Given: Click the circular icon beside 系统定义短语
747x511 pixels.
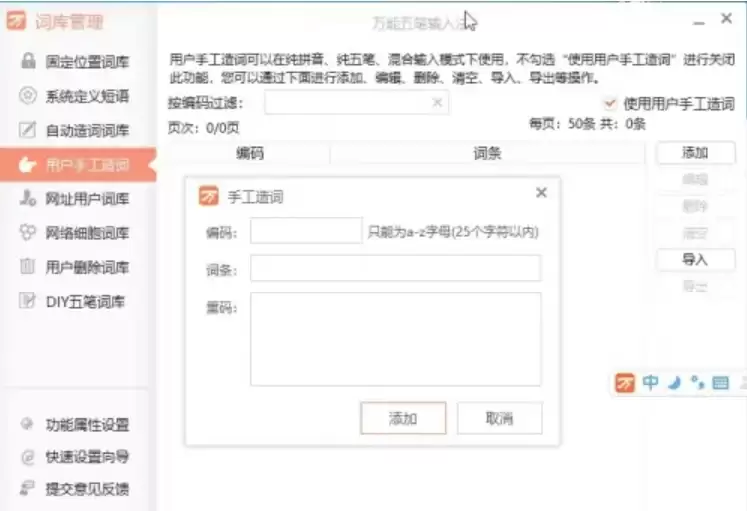Looking at the screenshot, I should 28,95.
